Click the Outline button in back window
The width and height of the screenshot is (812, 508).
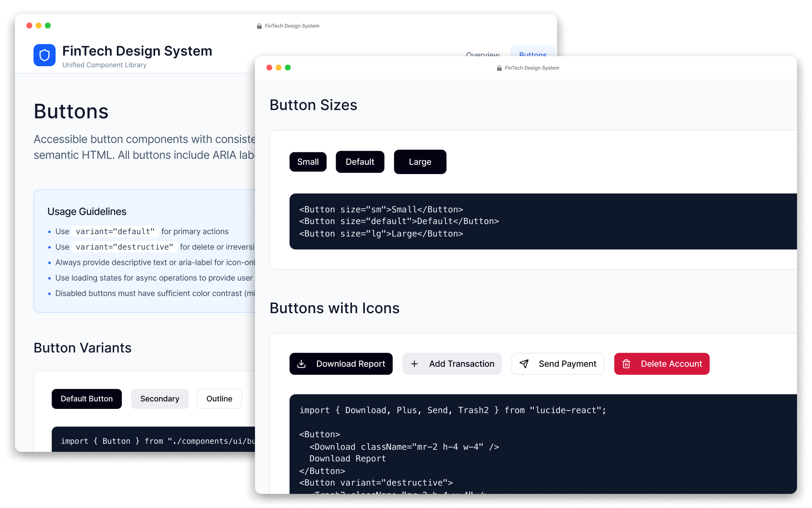point(219,399)
